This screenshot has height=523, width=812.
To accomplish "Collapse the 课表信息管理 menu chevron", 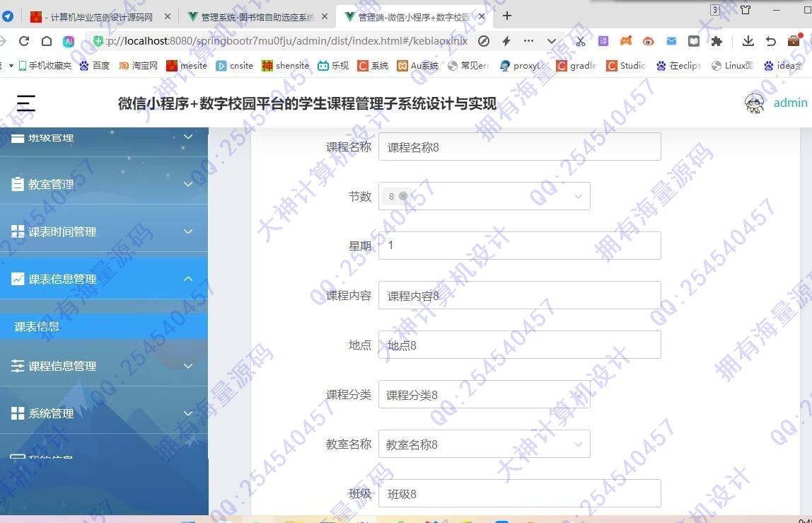I will click(188, 279).
